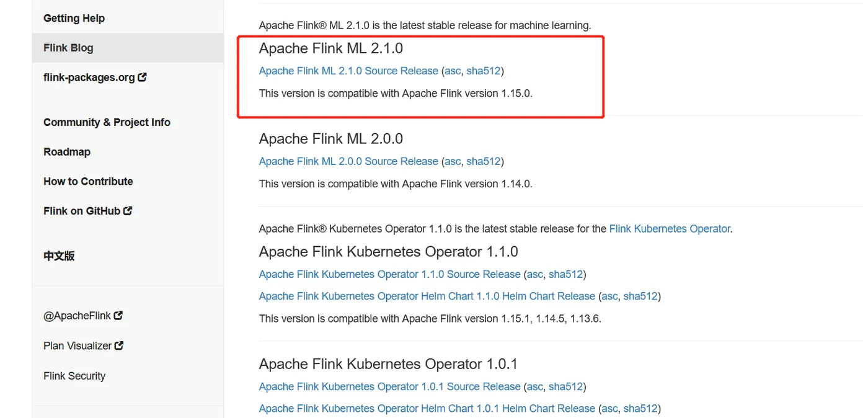Click external link icon beside flink-packages.org
Screen dimensions: 868x418
tap(143, 78)
